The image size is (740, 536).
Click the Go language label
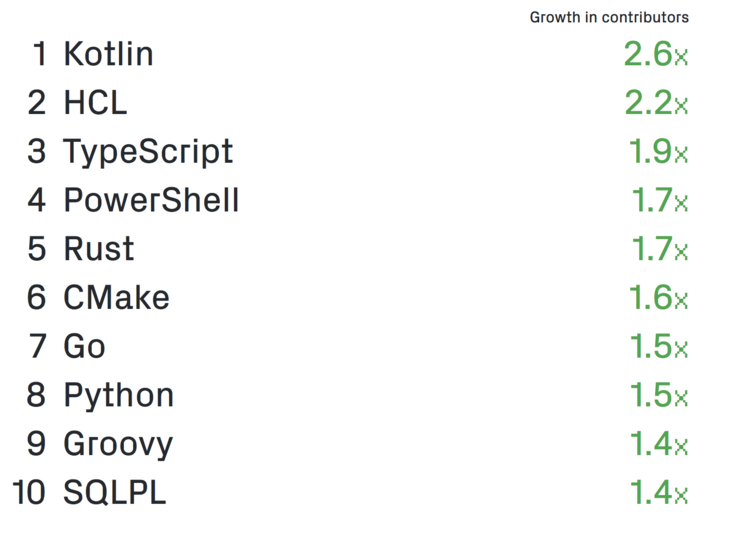point(84,346)
